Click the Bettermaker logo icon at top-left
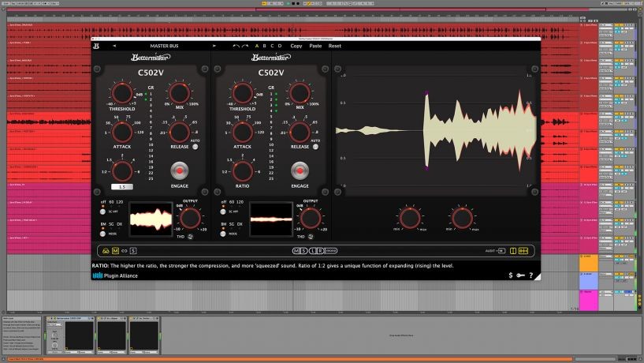 [98, 46]
